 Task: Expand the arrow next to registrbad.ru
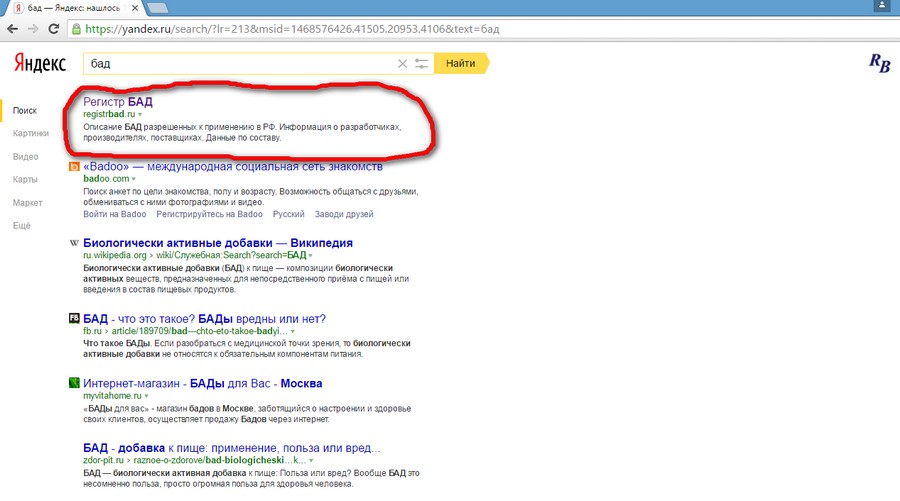point(140,115)
